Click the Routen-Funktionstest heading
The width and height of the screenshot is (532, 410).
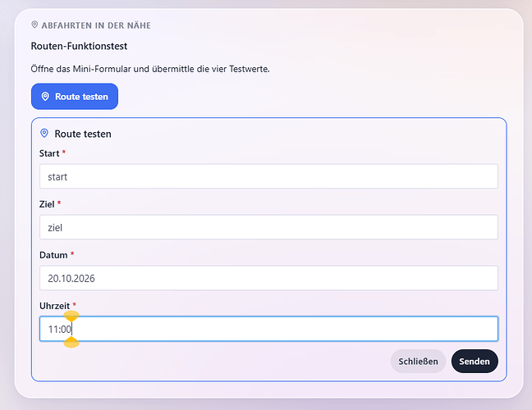pyautogui.click(x=79, y=46)
